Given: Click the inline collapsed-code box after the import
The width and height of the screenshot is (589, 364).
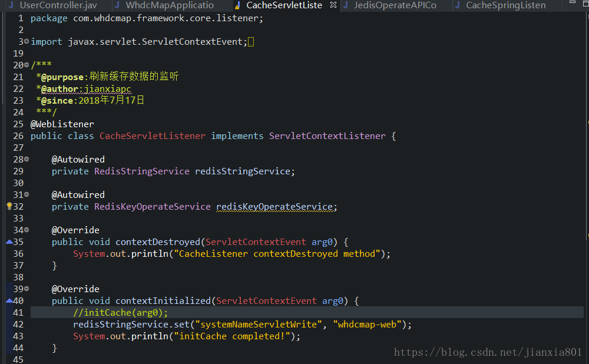Looking at the screenshot, I should pos(250,41).
